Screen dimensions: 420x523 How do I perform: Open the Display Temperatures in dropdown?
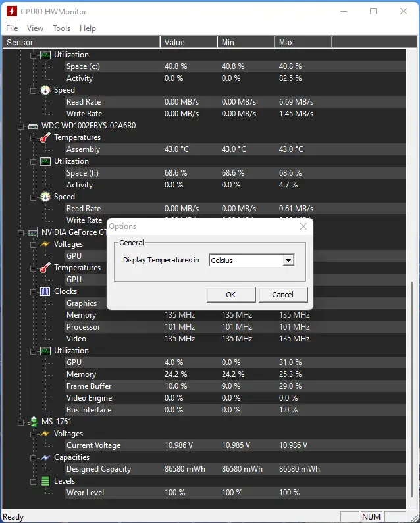coord(288,260)
